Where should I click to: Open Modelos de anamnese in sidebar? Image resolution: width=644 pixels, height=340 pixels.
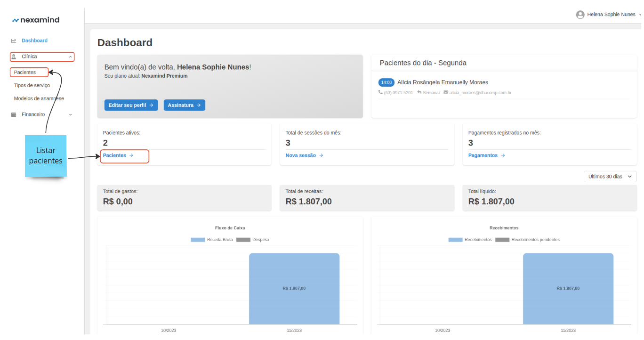pyautogui.click(x=39, y=99)
